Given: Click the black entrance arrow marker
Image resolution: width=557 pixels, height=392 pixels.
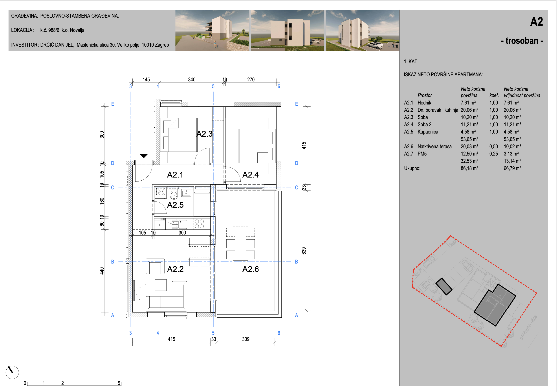Looking at the screenshot, I should click(x=144, y=156).
